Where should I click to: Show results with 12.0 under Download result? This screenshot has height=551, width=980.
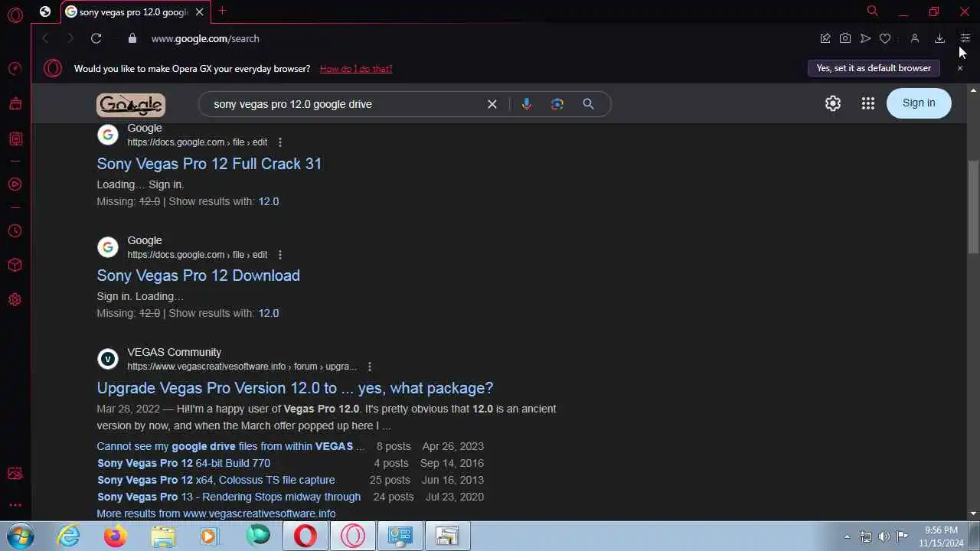click(268, 313)
